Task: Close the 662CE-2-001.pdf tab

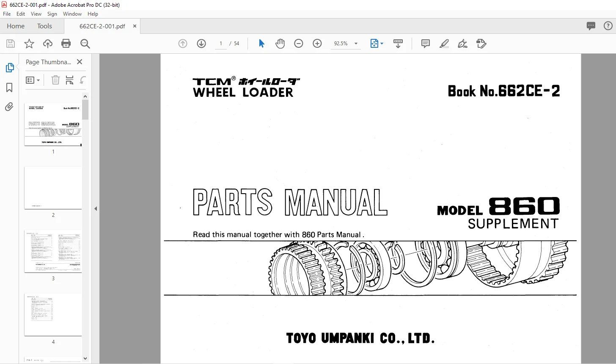Action: pyautogui.click(x=135, y=26)
